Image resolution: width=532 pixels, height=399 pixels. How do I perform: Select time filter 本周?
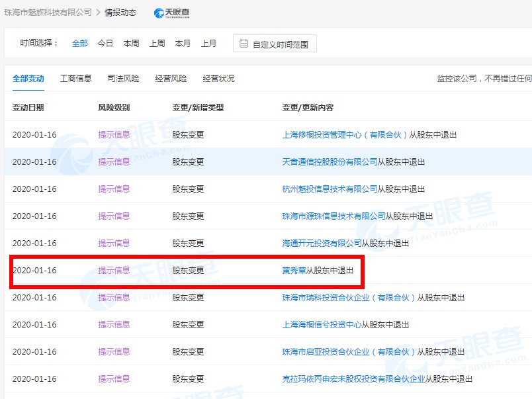coord(131,44)
